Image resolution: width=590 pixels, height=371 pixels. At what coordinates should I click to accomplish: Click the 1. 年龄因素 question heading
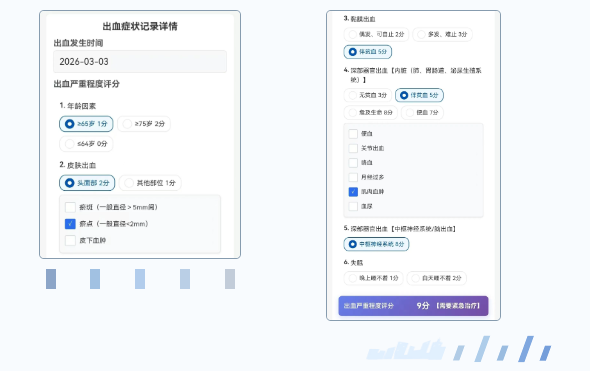pyautogui.click(x=78, y=106)
